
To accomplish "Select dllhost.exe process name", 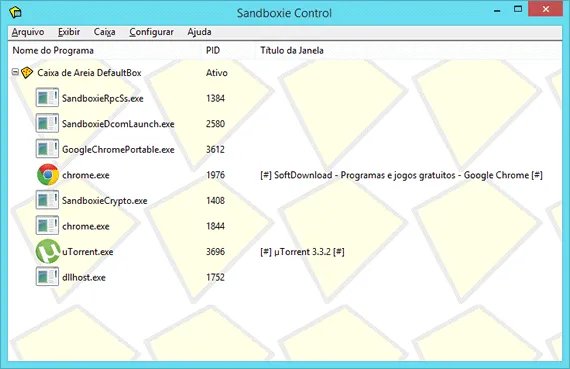I will point(84,277).
